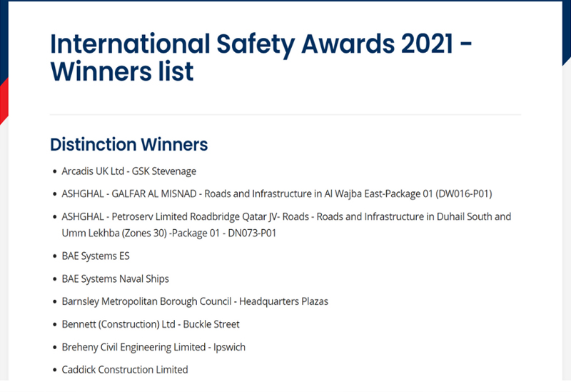Click the horizontal divider under the title
Image resolution: width=571 pixels, height=392 pixels.
285,115
